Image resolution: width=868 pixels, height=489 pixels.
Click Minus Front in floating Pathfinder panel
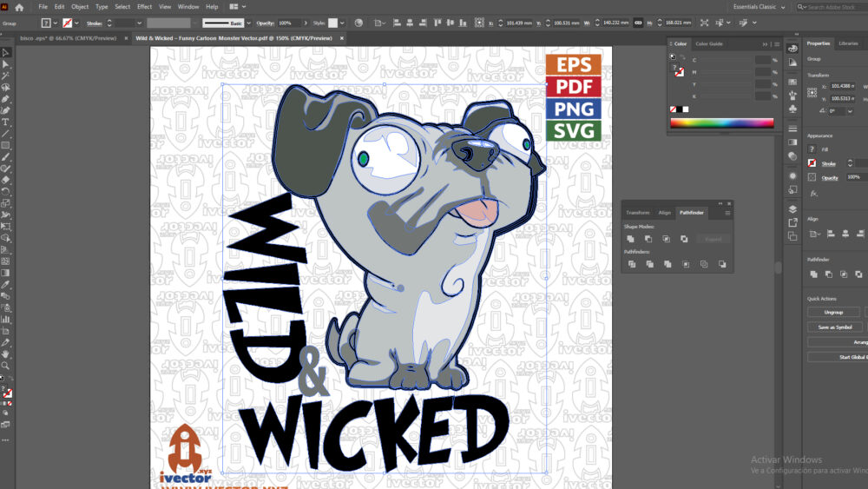[648, 239]
